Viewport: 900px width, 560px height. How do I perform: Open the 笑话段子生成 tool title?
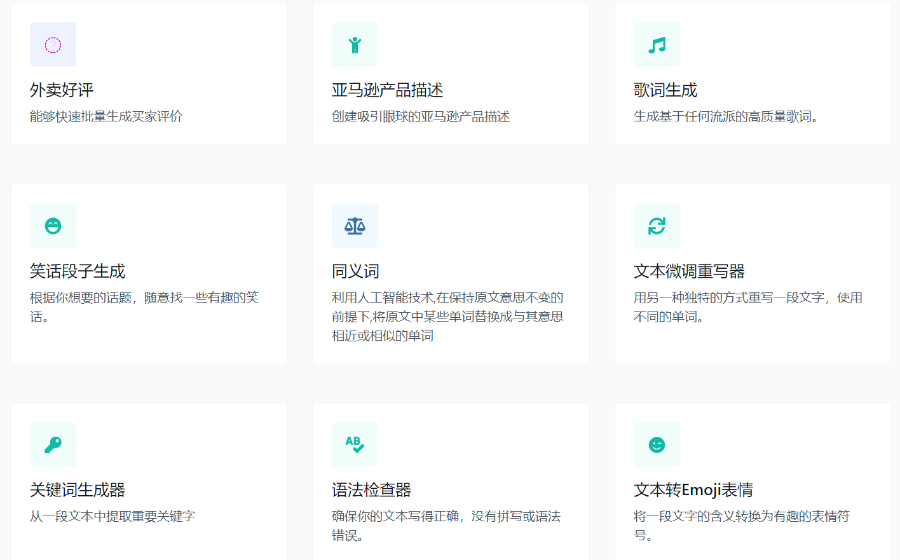pos(77,271)
